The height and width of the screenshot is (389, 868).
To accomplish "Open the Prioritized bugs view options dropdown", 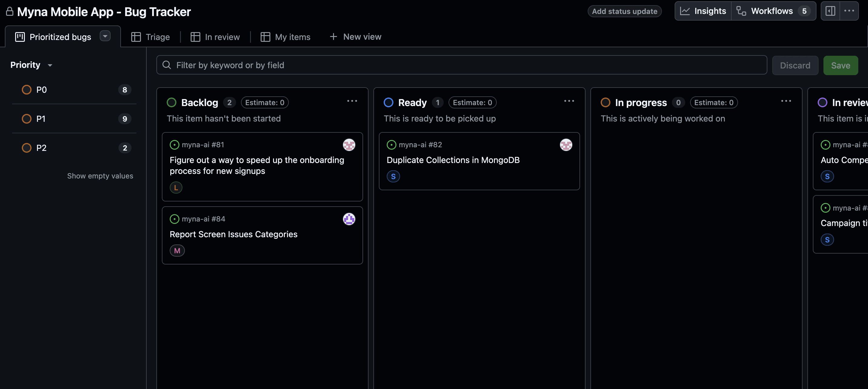I will 105,36.
